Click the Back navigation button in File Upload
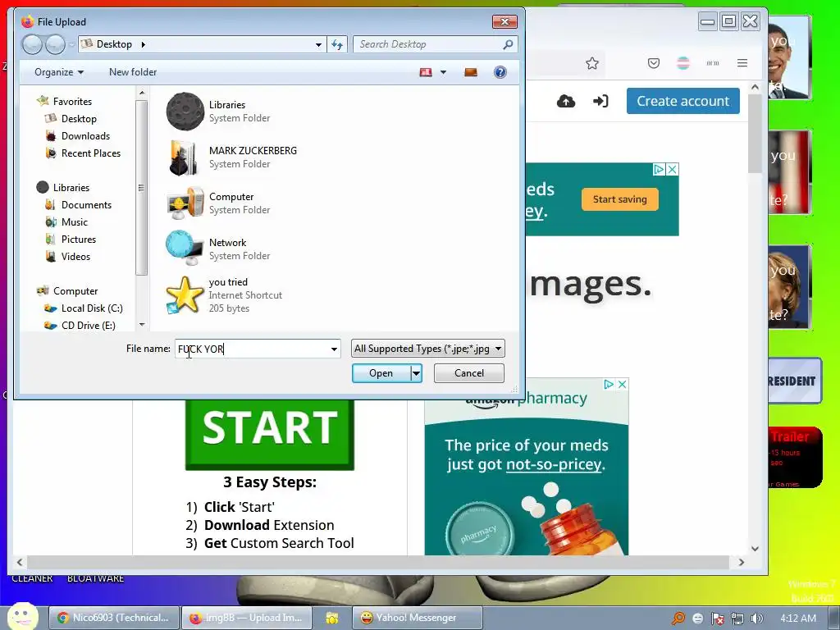Viewport: 840px width, 630px height. (x=32, y=44)
